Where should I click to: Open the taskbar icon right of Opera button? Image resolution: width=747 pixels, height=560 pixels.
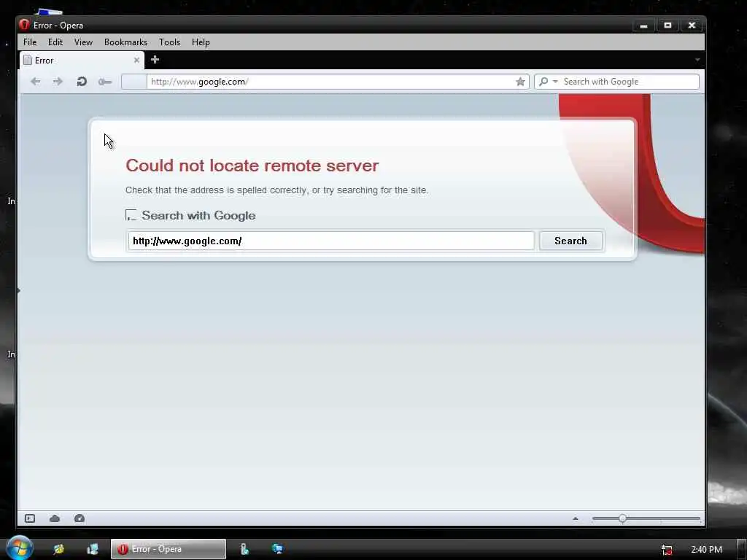tap(244, 549)
